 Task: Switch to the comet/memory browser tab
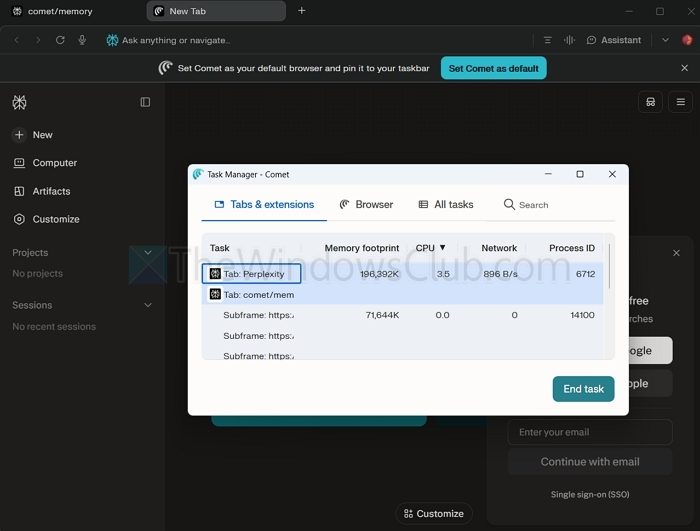[x=60, y=11]
